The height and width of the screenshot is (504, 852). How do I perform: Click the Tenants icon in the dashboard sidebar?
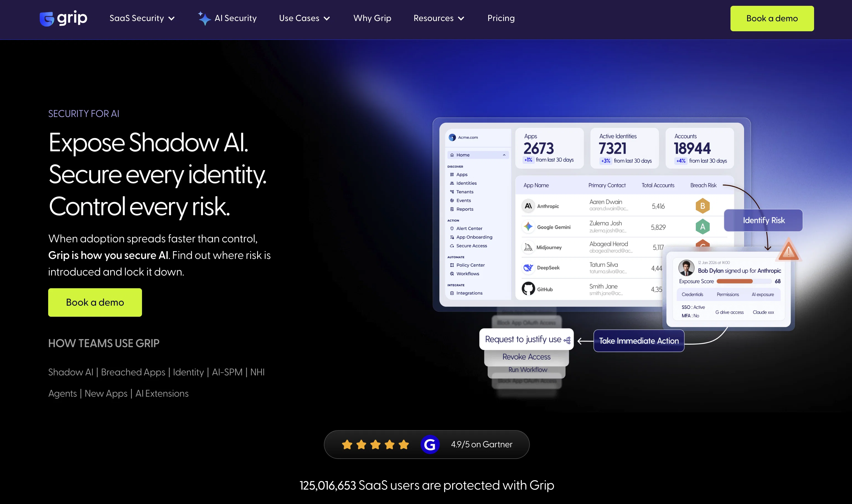452,192
